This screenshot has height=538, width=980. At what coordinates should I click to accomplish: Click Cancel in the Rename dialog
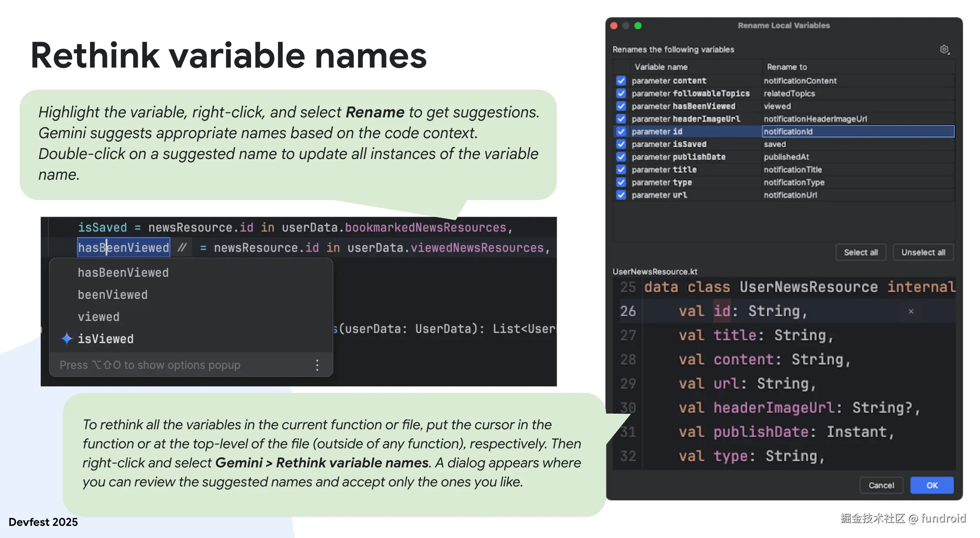click(x=881, y=485)
